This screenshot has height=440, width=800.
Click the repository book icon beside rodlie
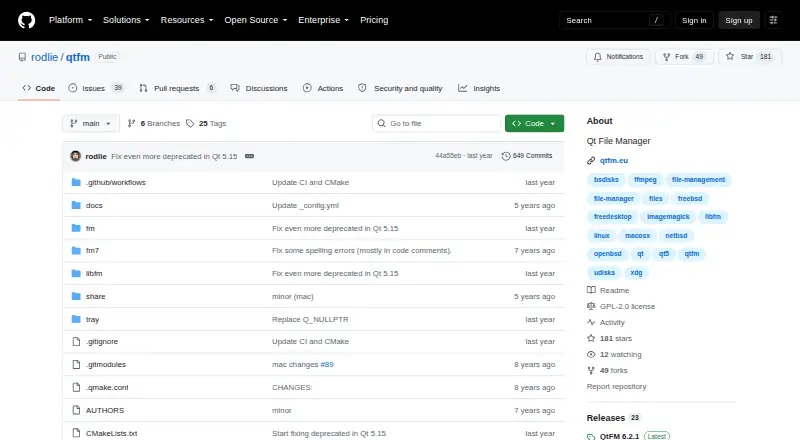22,57
